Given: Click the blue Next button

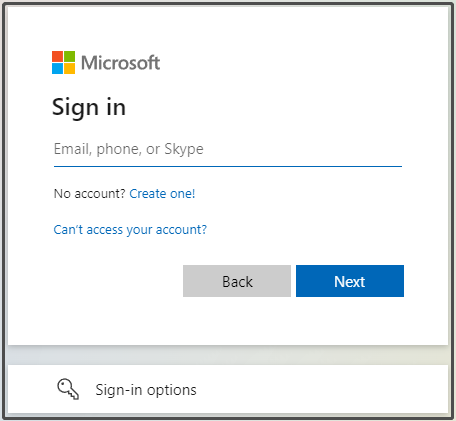Looking at the screenshot, I should [x=350, y=281].
